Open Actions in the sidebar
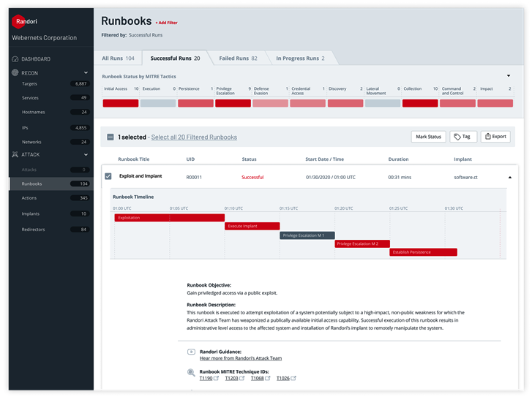532x397 pixels. pyautogui.click(x=51, y=198)
